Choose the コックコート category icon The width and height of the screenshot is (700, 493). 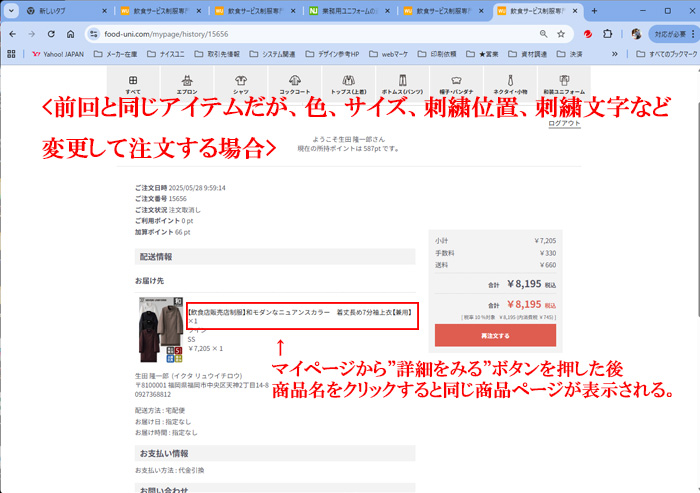[295, 82]
